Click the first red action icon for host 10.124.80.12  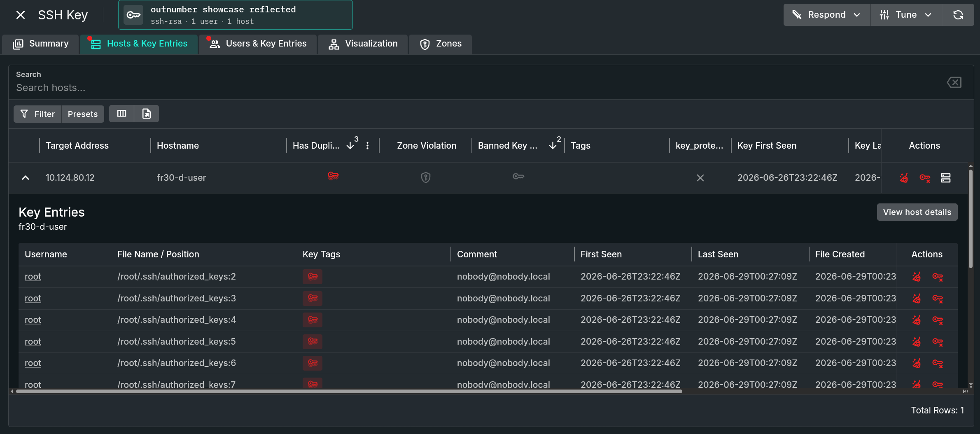click(903, 178)
